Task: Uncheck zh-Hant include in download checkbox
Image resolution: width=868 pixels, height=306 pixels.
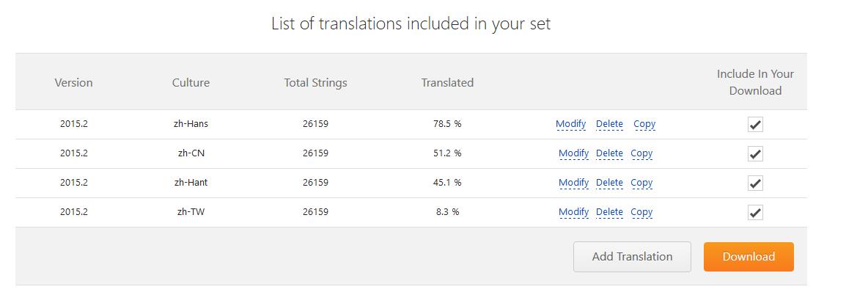Action: (755, 183)
